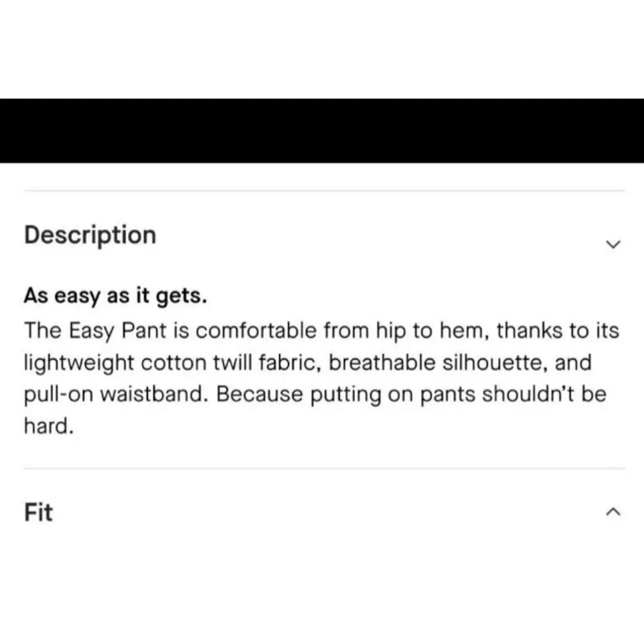Click the blank white area above the black banner
The width and height of the screenshot is (644, 644).
[322, 50]
